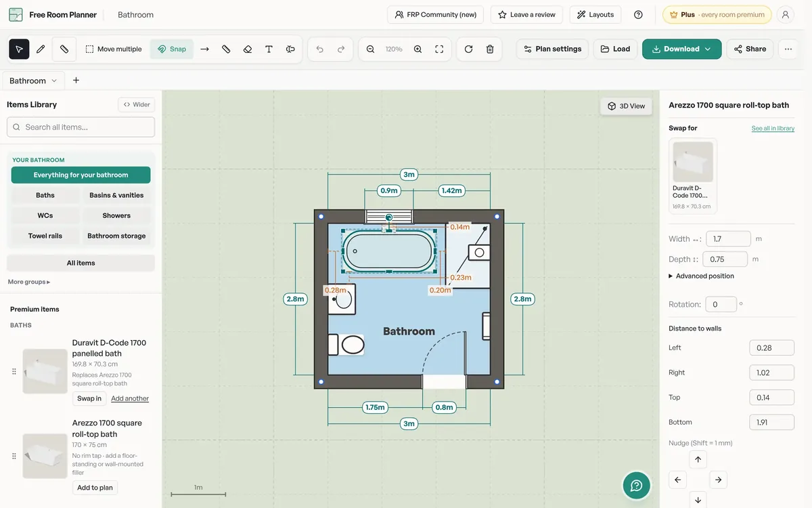Add Arezzo roll-top bath to plan

coord(95,488)
